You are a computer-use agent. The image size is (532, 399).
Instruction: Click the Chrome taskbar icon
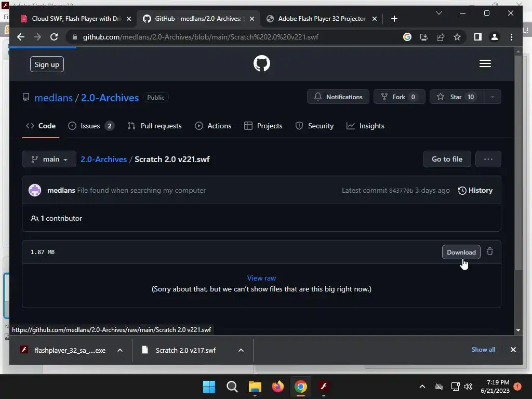(x=301, y=387)
